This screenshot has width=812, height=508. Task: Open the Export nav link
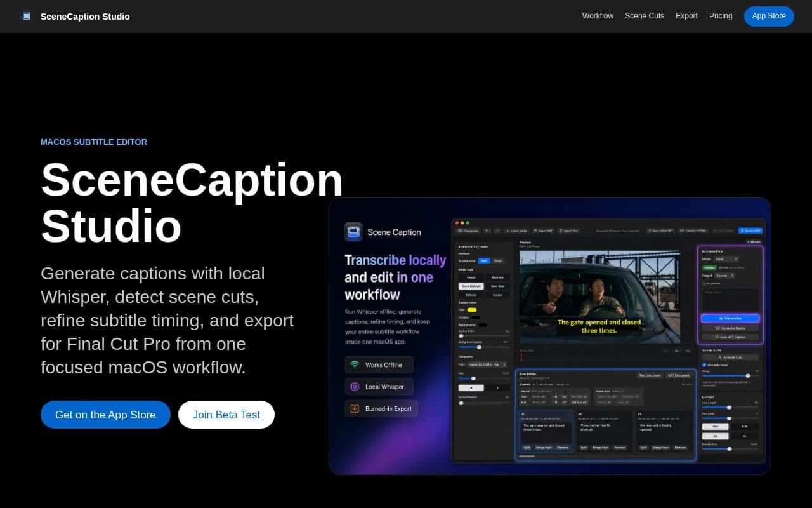click(686, 16)
